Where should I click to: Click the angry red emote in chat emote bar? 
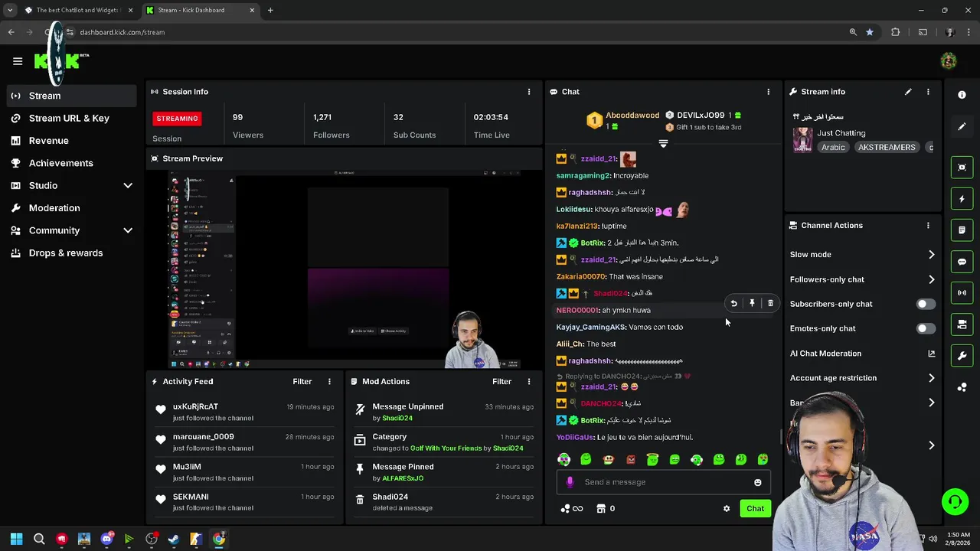pos(630,460)
